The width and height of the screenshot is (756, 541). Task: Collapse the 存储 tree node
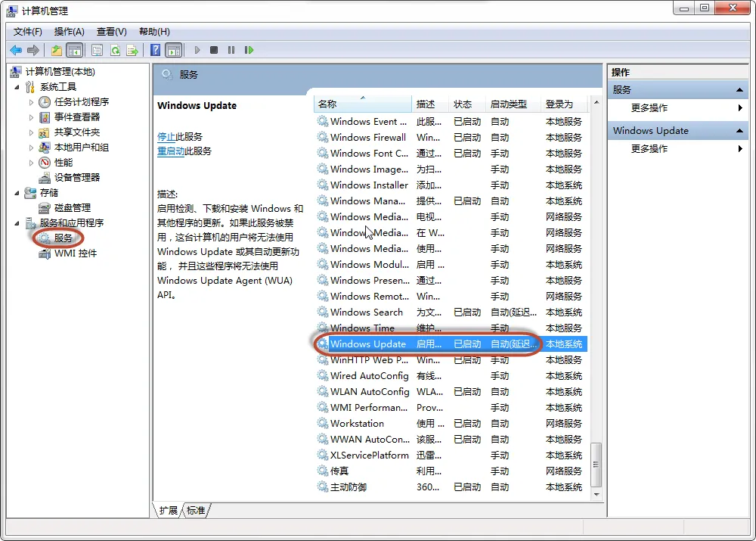[17, 193]
